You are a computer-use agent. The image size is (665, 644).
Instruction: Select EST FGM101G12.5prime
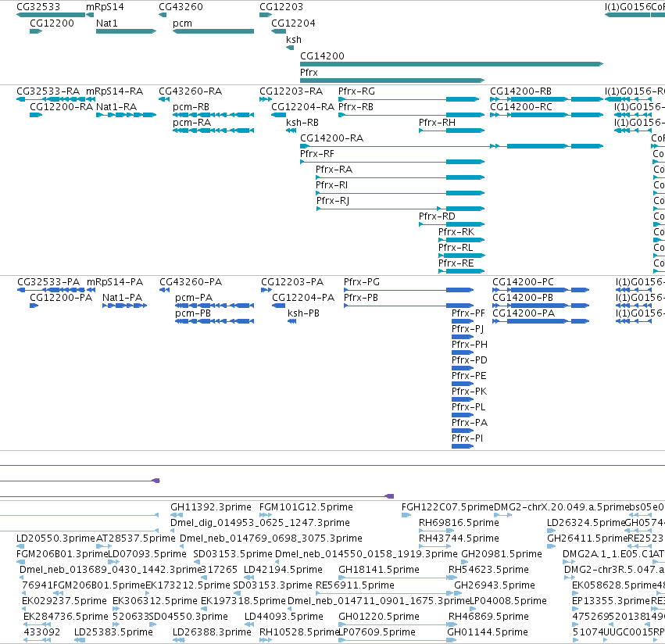(x=266, y=515)
